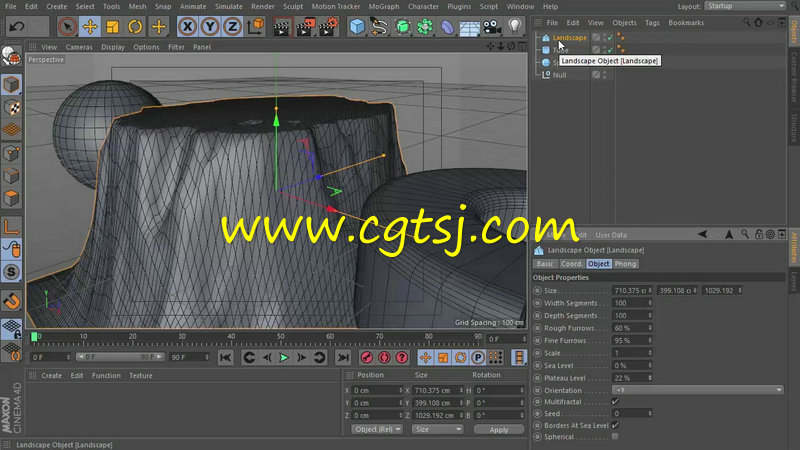Click Object Manager search magnifier icon
This screenshot has height=450, width=800.
746,22
